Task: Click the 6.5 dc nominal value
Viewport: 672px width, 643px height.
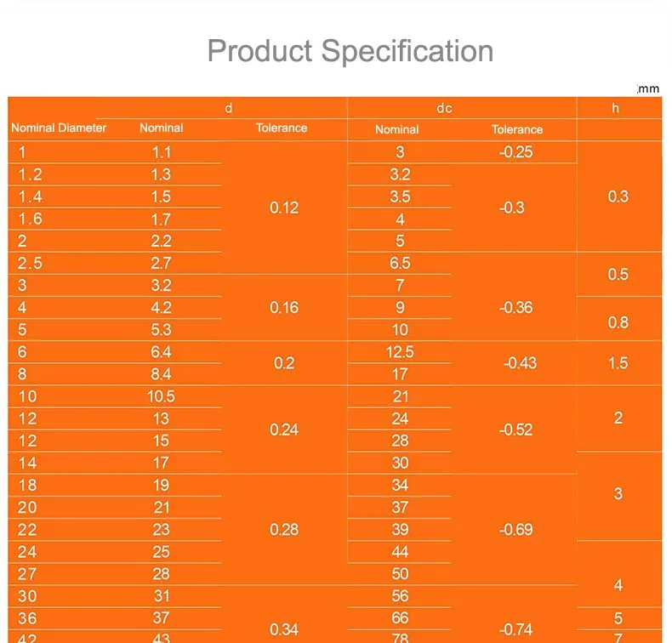Action: tap(400, 264)
